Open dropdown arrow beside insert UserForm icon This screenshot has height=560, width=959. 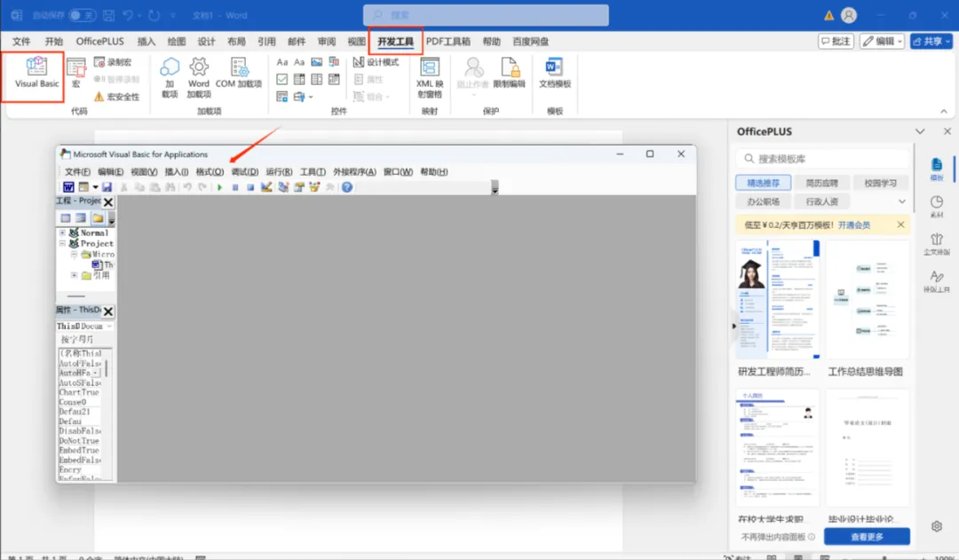pos(95,187)
